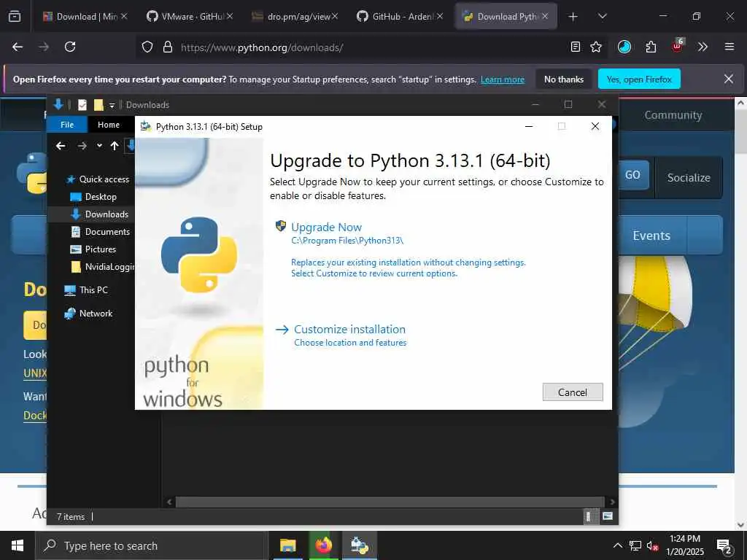Click Events menu on python.org
This screenshot has width=747, height=560.
click(651, 236)
